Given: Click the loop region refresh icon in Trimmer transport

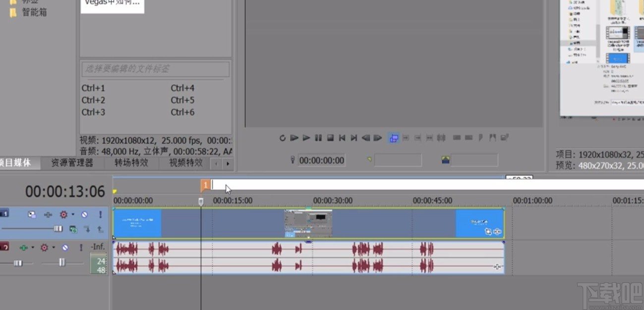Looking at the screenshot, I should coord(283,138).
